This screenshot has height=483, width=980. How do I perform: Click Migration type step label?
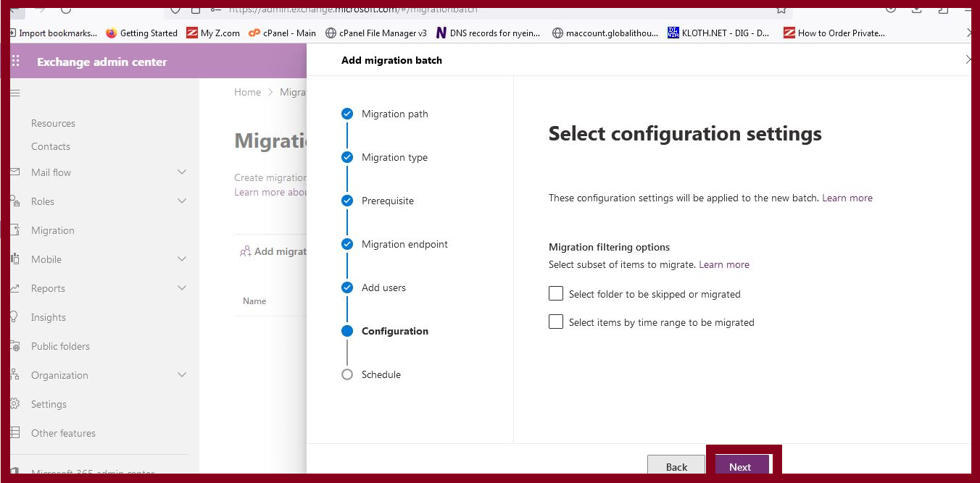click(394, 157)
